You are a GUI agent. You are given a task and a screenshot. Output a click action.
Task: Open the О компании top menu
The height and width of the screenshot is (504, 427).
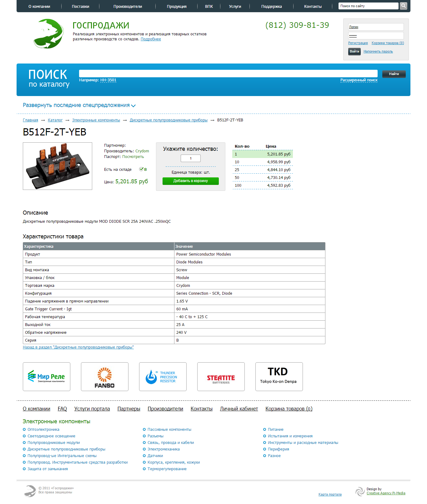click(39, 7)
